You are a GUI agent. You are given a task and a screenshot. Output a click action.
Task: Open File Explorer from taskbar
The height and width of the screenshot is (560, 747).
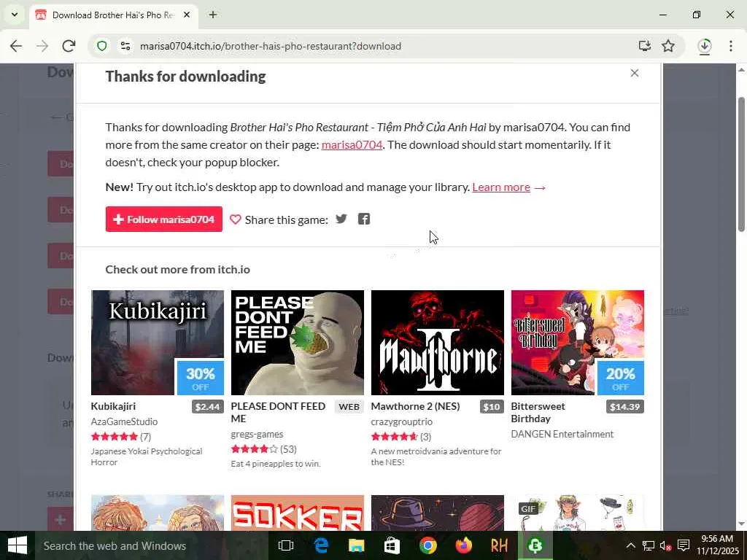click(356, 545)
